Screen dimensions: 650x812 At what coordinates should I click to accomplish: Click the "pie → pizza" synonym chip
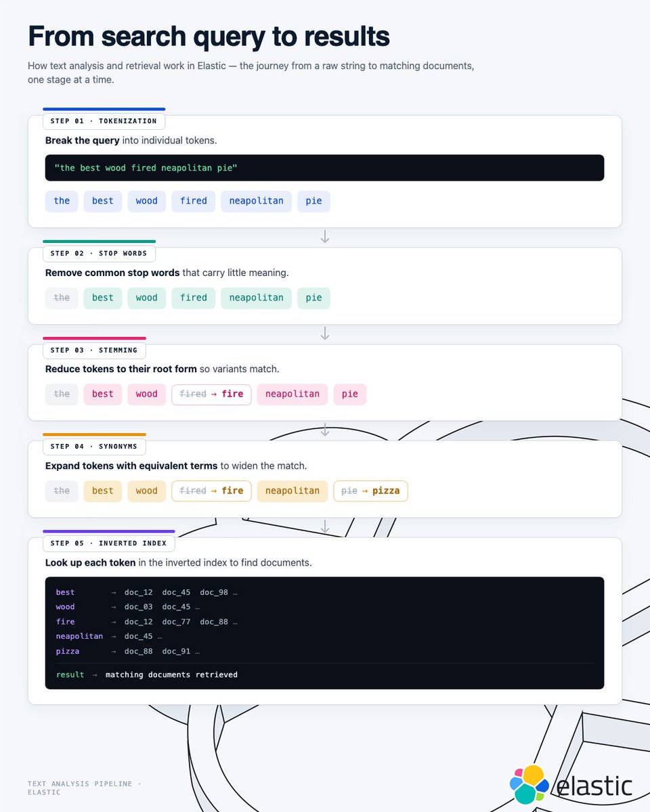coord(370,491)
